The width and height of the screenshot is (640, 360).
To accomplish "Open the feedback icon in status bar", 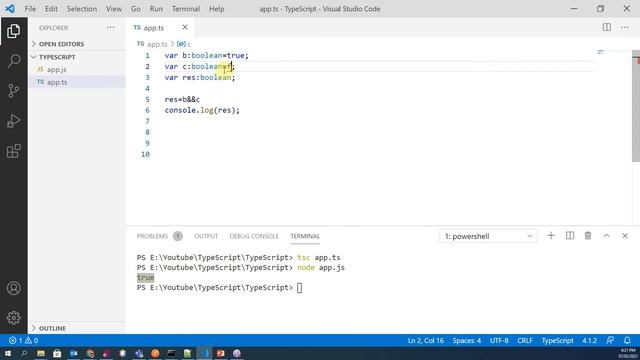I will (610, 340).
